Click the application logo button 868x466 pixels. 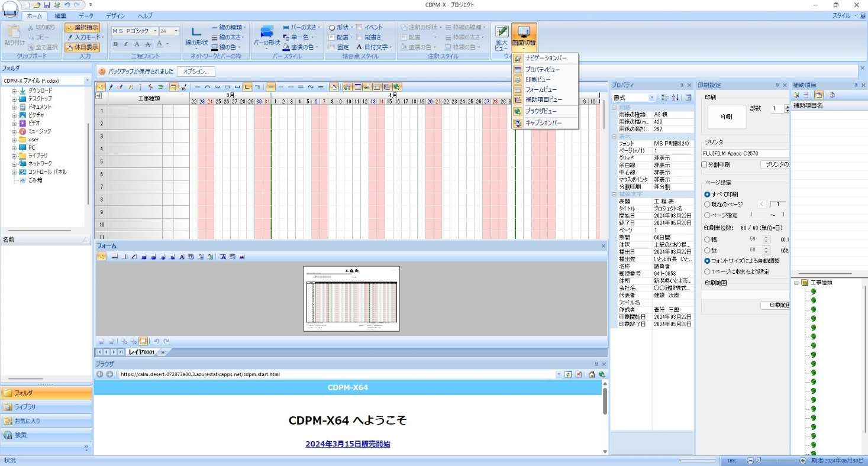11,8
